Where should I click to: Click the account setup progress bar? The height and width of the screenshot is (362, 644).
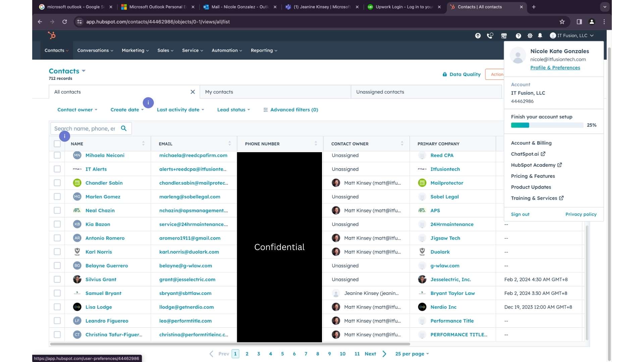(x=547, y=125)
